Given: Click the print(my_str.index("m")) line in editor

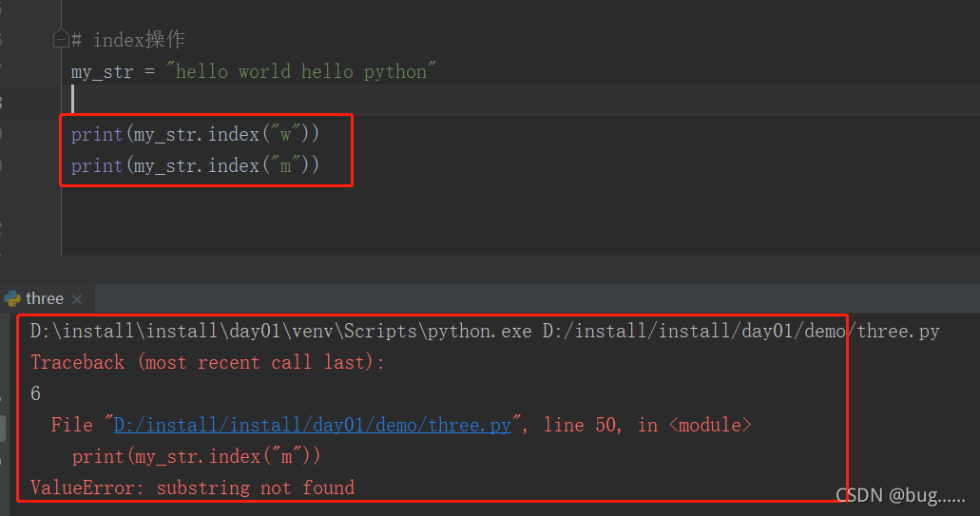Looking at the screenshot, I should click(195, 165).
